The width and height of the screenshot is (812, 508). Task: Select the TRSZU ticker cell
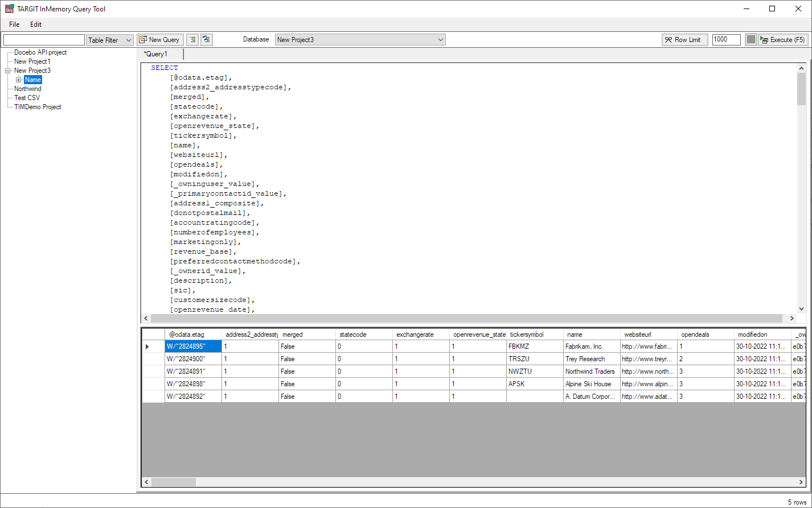[535, 359]
